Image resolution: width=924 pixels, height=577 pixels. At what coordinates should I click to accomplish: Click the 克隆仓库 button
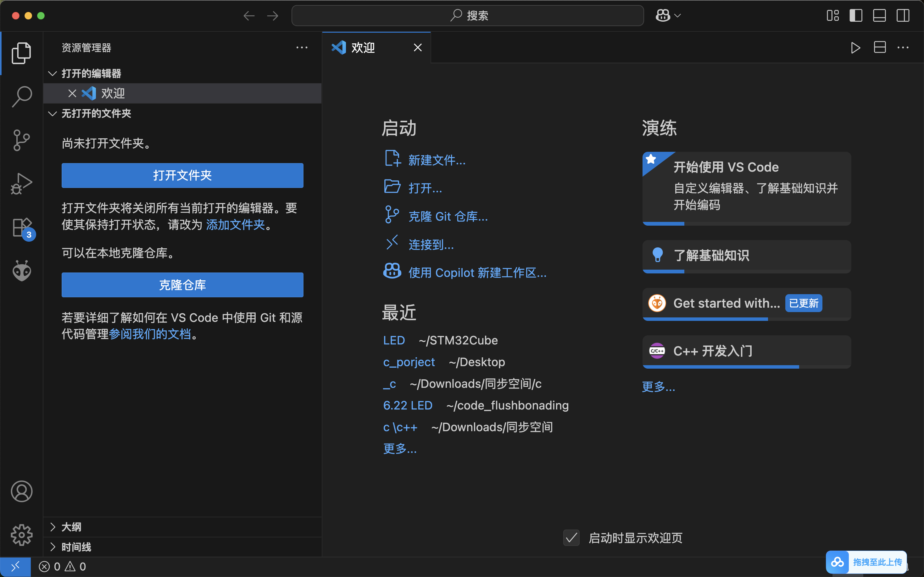point(182,285)
